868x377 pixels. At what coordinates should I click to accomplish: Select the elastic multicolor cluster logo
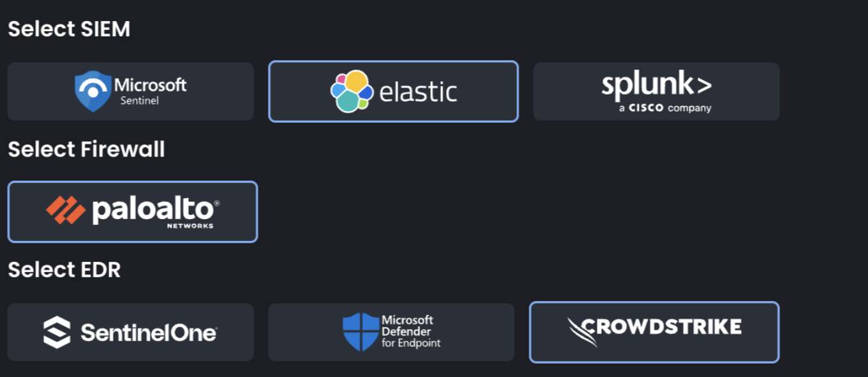(x=352, y=91)
